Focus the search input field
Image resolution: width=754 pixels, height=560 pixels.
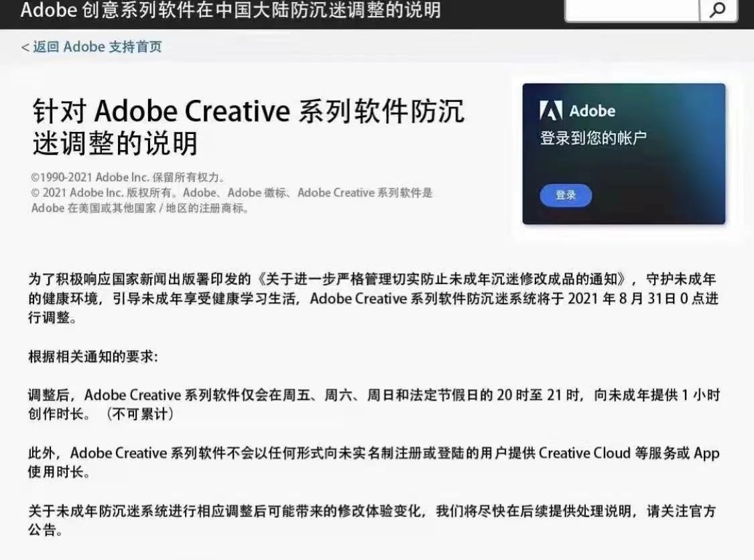(x=632, y=9)
